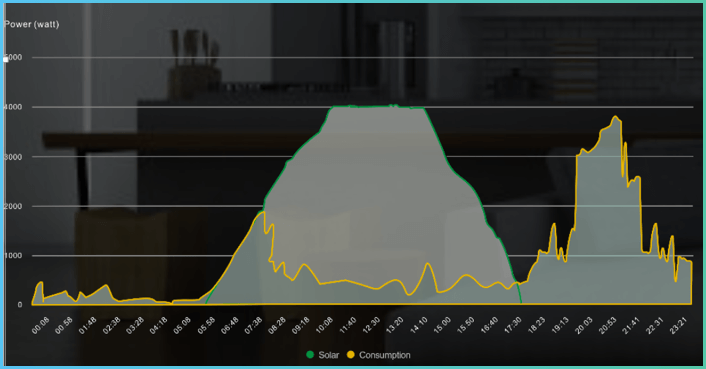Select the 14:10 time label
This screenshot has width=706, height=369.
[x=419, y=325]
